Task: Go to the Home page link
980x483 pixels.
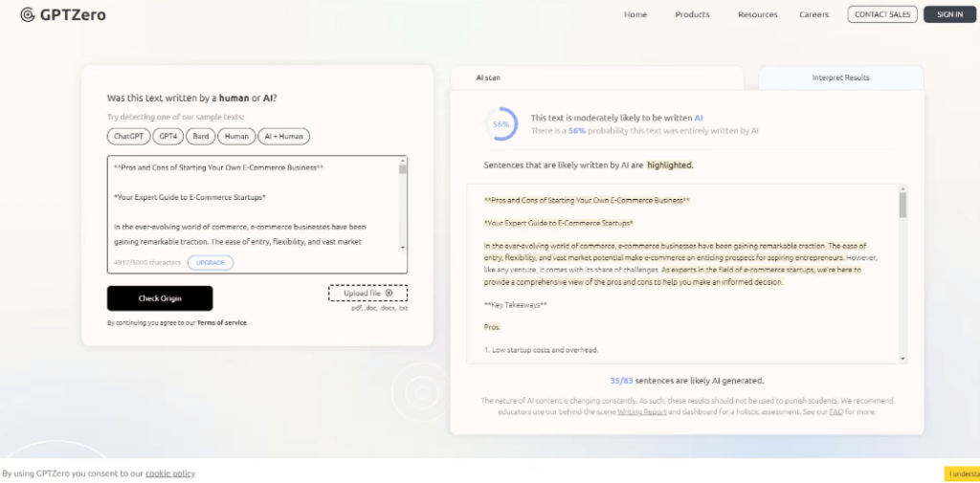Action: pos(635,14)
